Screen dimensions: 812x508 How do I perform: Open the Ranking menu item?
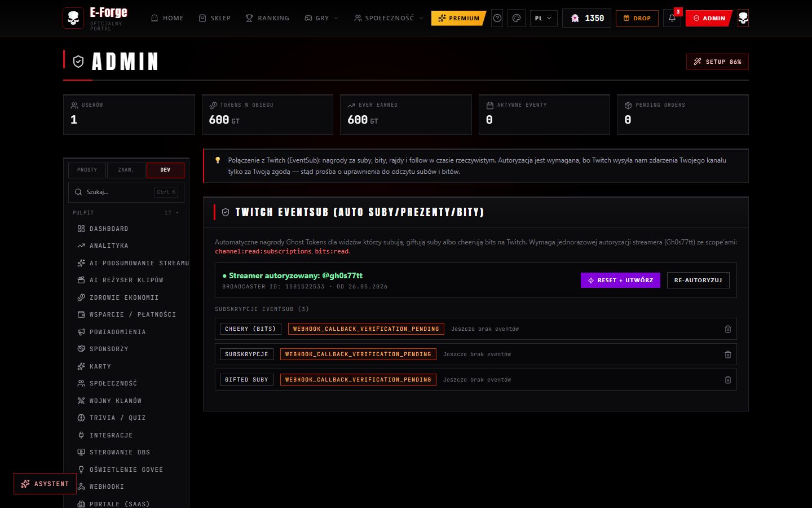tap(267, 18)
